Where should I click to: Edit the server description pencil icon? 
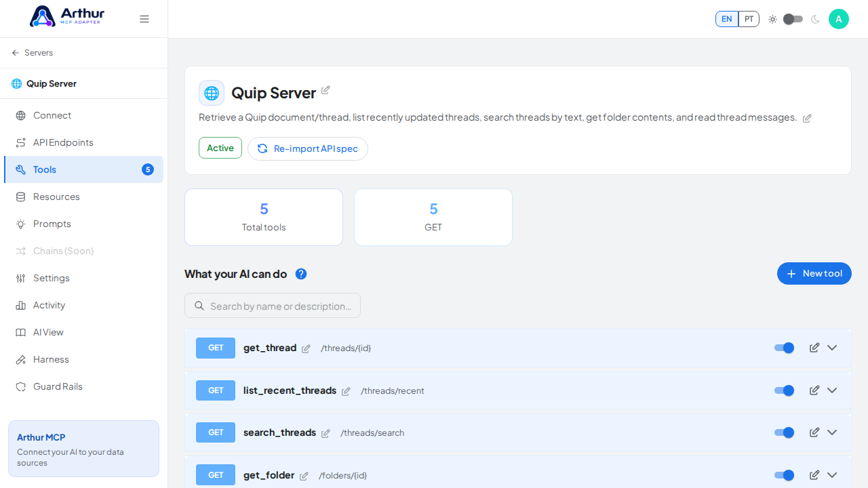[x=807, y=119]
